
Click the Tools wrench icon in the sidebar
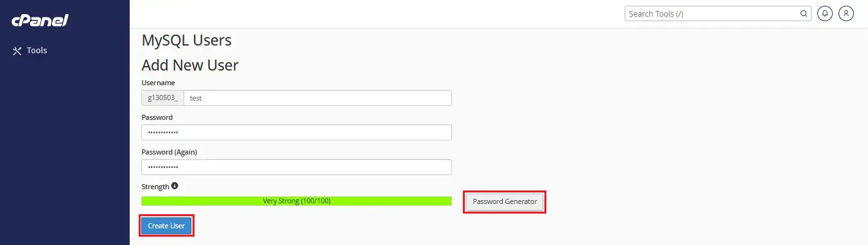(17, 51)
